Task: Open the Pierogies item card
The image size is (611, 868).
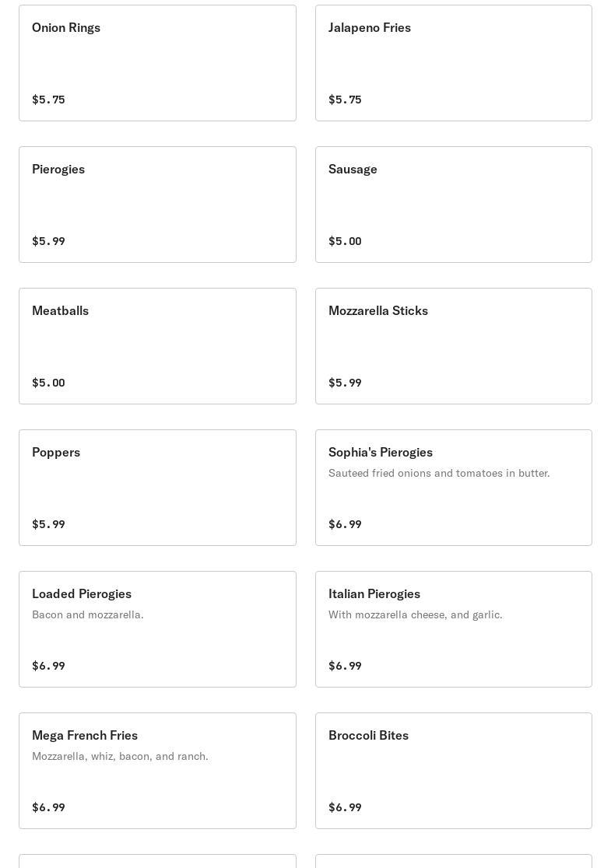Action: (x=157, y=205)
